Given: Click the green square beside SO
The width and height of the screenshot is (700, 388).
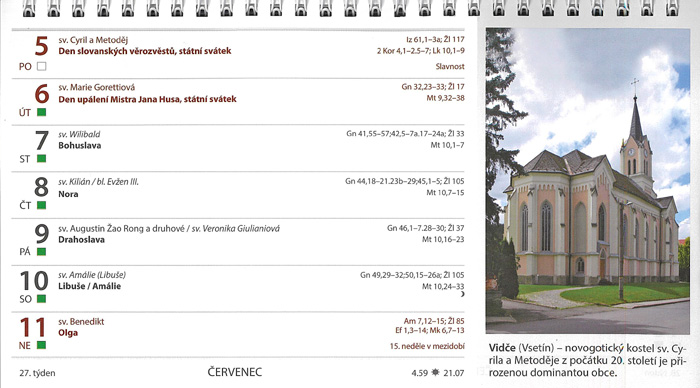Looking at the screenshot, I should point(42,298).
